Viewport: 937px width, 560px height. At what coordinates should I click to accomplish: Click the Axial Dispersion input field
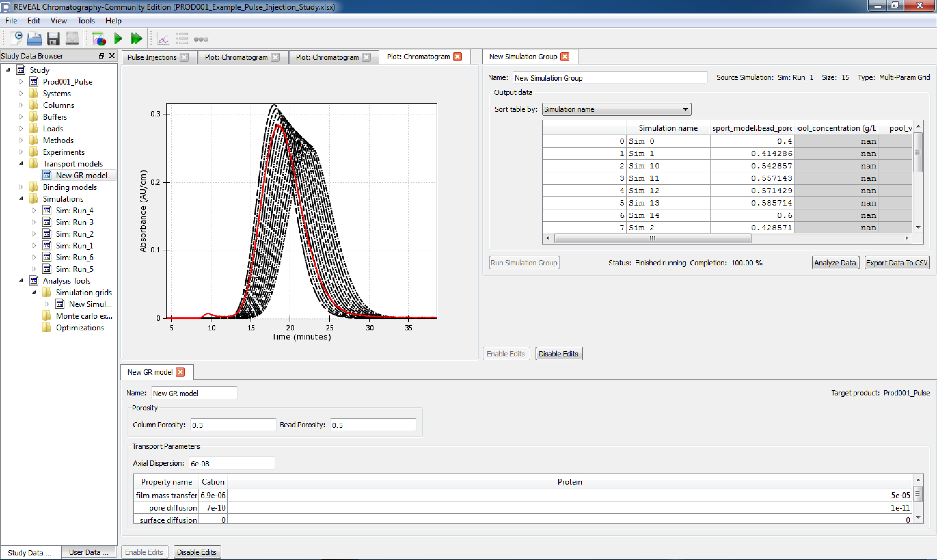[x=232, y=463]
